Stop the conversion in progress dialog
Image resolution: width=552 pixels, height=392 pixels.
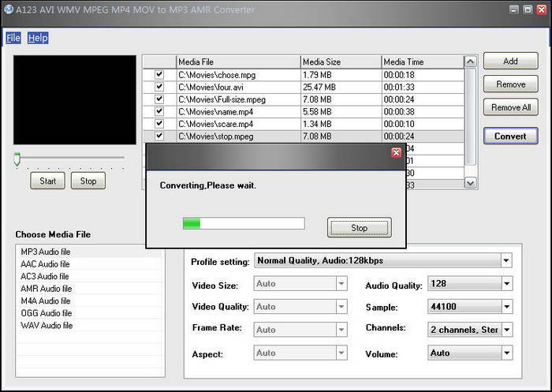tap(359, 227)
